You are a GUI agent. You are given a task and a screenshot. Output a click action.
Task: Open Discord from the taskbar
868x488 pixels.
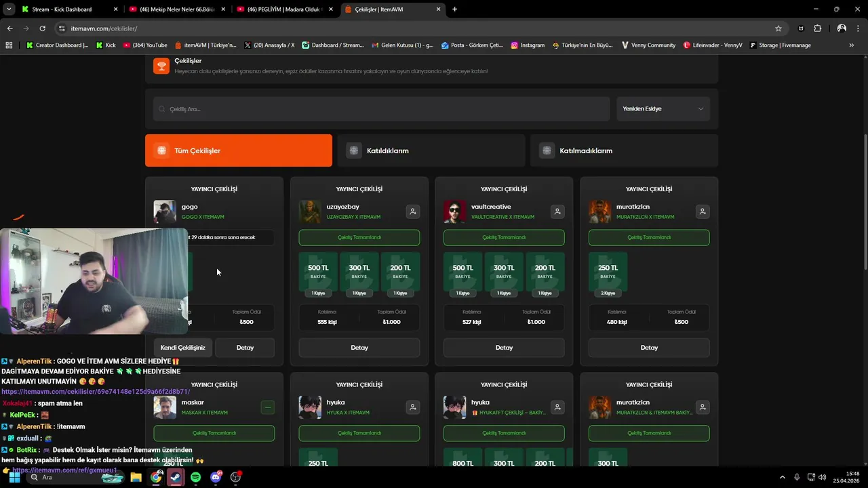click(216, 477)
